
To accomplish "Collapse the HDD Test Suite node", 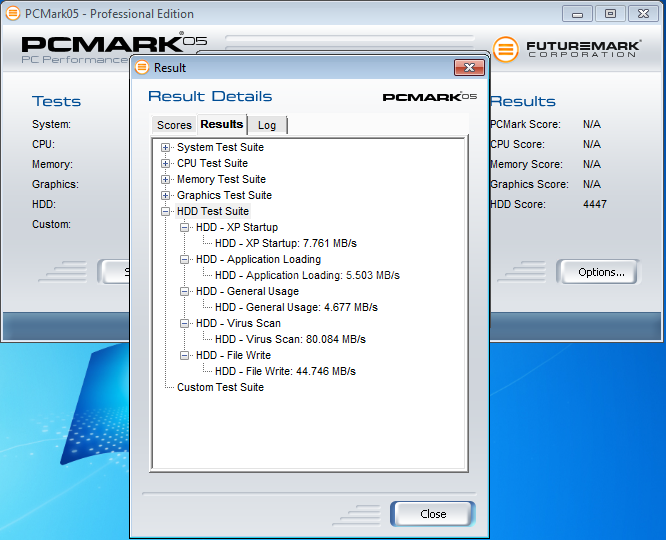I will pyautogui.click(x=165, y=212).
